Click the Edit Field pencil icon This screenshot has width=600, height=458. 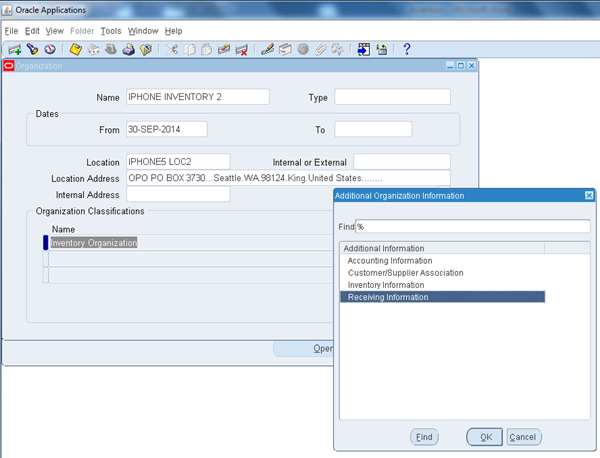click(267, 49)
